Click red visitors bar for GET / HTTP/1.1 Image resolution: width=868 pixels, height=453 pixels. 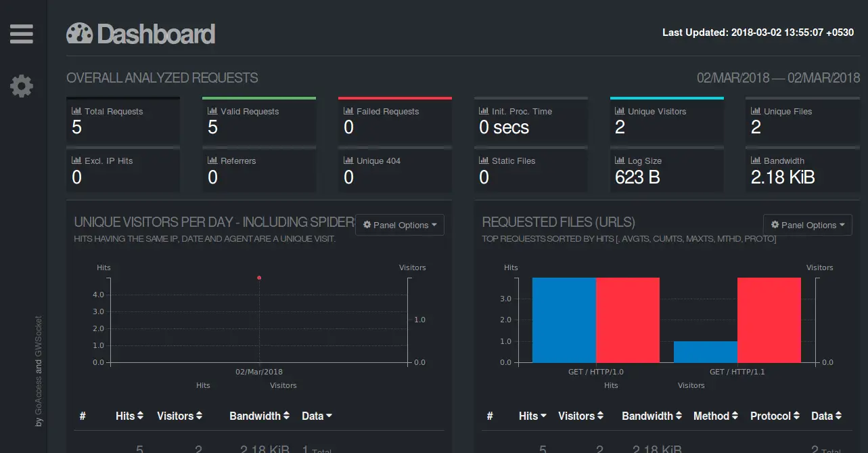(x=769, y=320)
